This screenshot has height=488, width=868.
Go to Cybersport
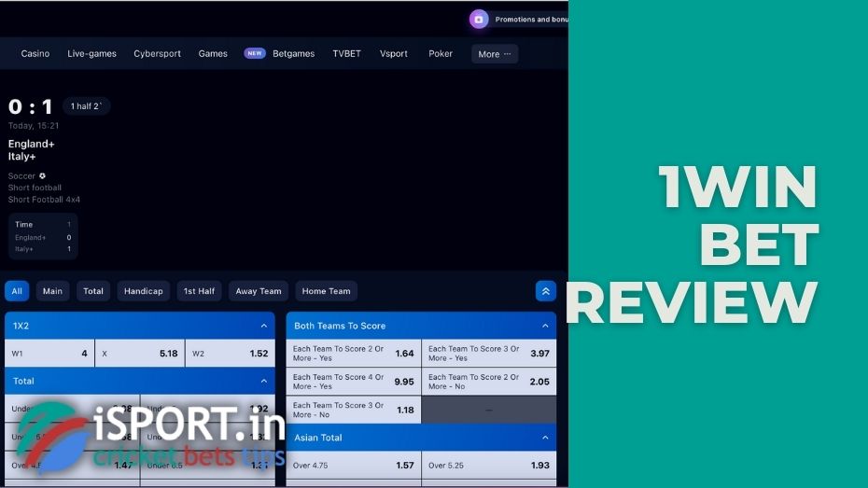[157, 54]
